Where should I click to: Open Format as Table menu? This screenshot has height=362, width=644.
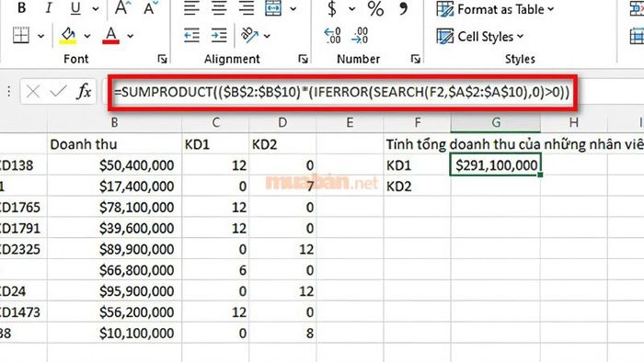tap(495, 9)
